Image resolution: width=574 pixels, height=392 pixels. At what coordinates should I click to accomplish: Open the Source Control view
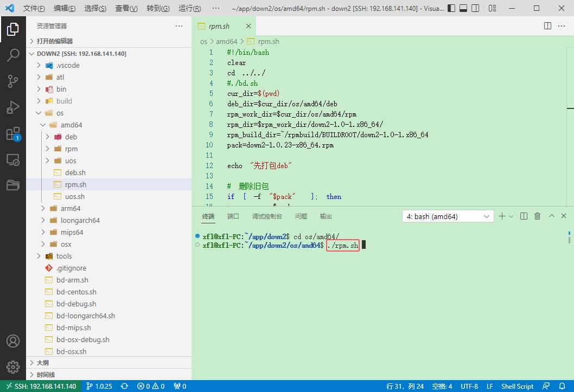coord(13,81)
